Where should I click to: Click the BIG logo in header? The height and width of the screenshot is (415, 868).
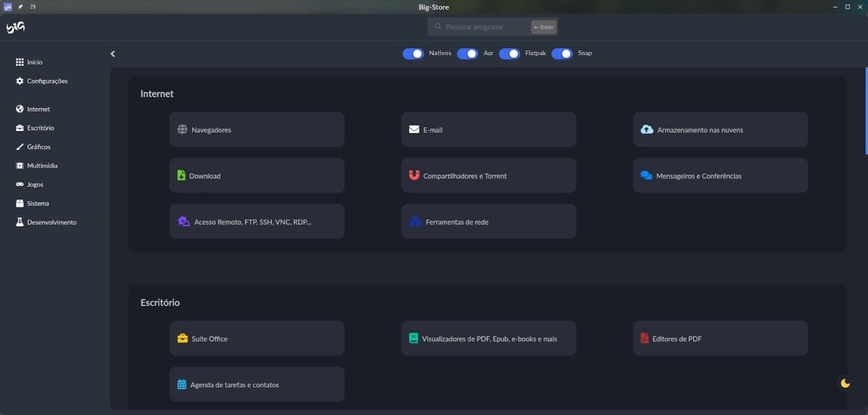pyautogui.click(x=15, y=27)
